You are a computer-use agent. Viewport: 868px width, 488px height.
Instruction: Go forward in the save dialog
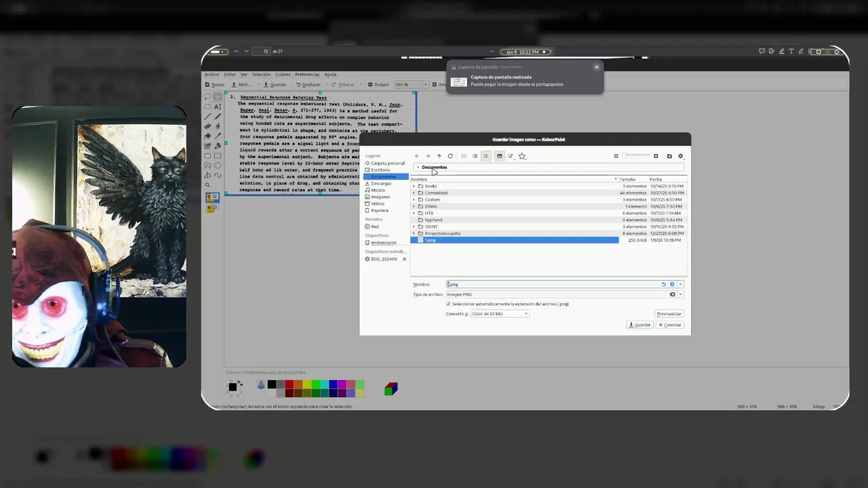428,156
